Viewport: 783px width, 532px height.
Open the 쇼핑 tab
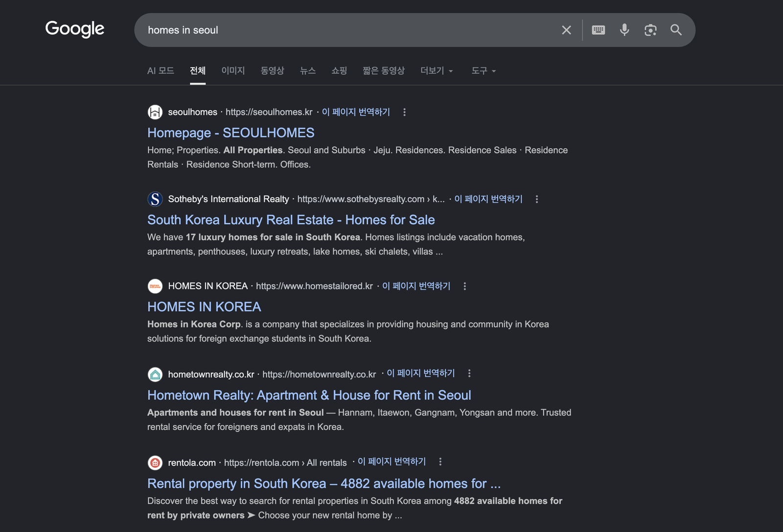click(339, 71)
